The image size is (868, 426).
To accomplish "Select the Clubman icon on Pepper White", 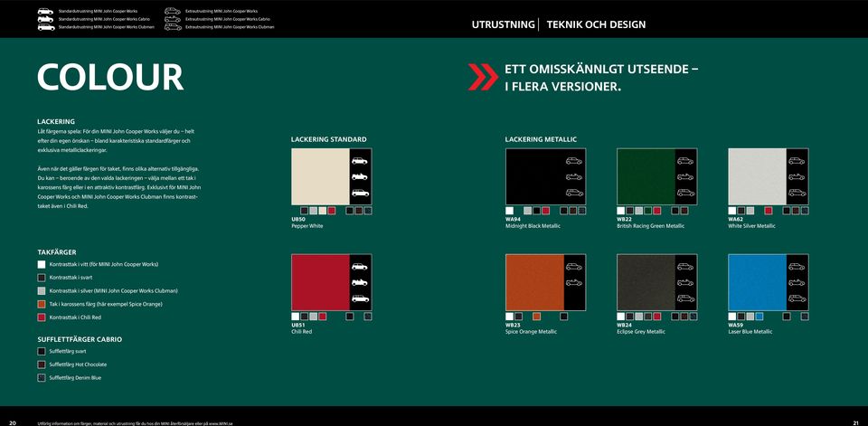I will tap(361, 193).
